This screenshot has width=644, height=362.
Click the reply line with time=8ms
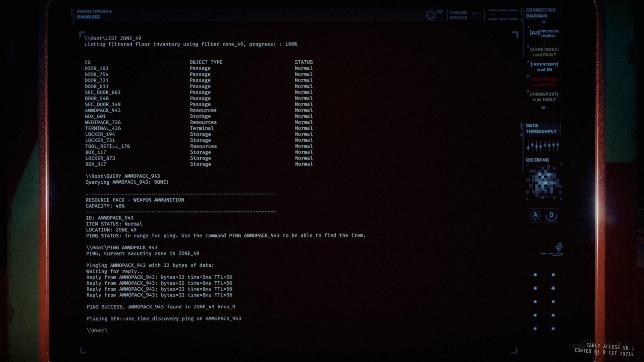[x=159, y=295]
